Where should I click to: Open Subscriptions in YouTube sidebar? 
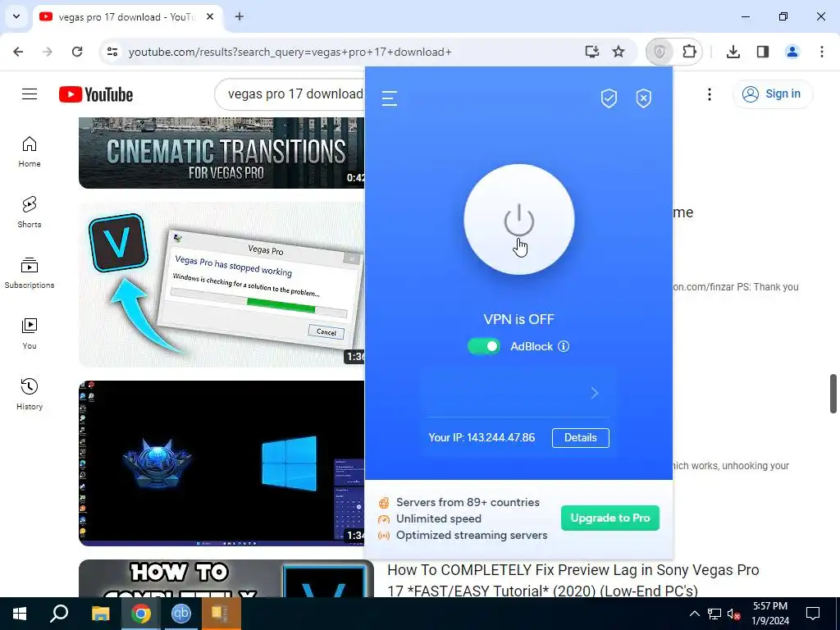30,273
